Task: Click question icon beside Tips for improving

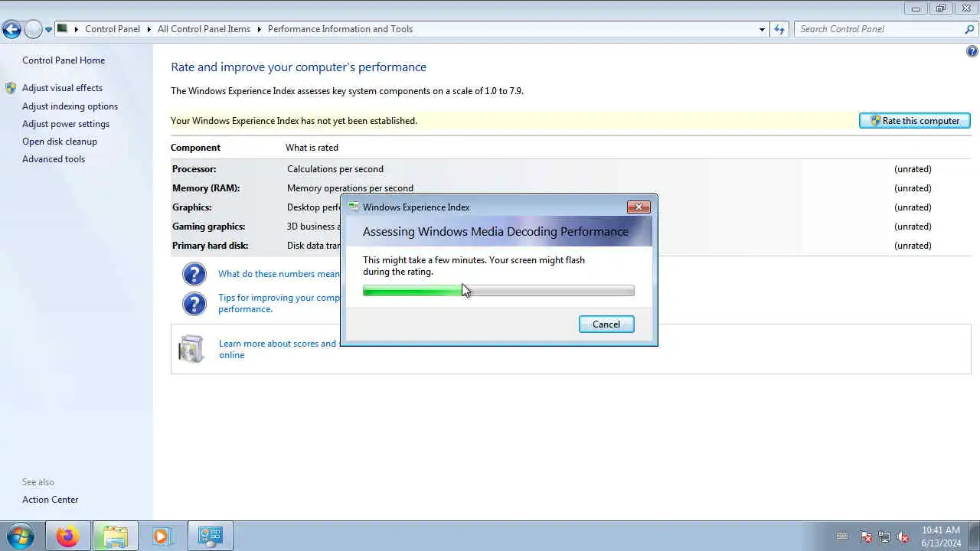Action: click(x=194, y=303)
